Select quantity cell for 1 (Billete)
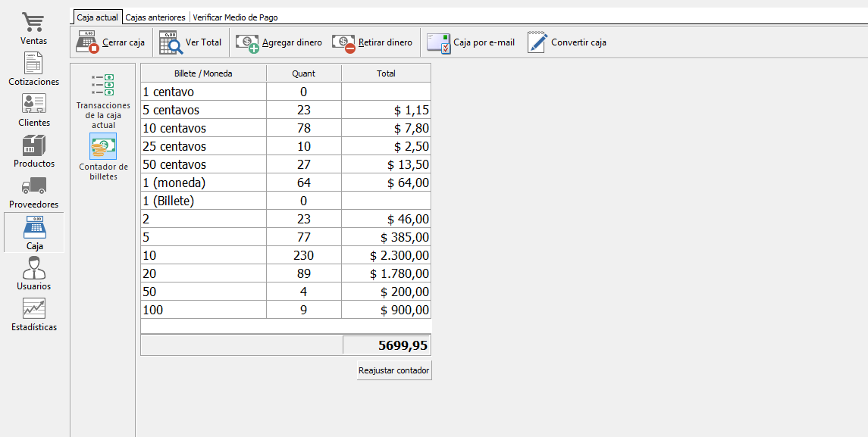The width and height of the screenshot is (868, 437). tap(303, 201)
